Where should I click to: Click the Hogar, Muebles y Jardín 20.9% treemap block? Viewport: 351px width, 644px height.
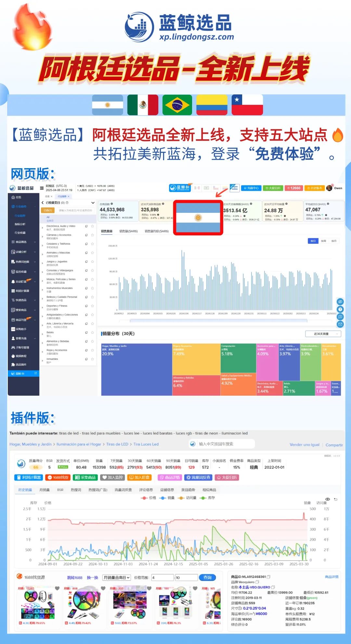point(136,370)
